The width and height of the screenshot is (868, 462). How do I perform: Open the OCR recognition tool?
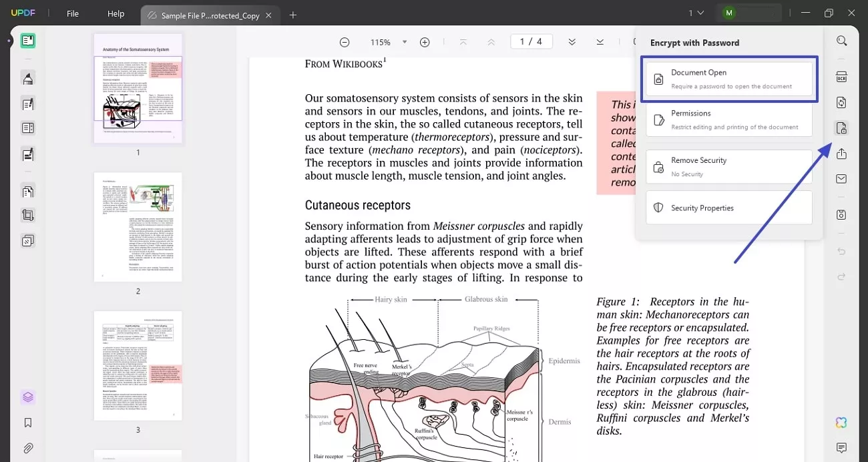pyautogui.click(x=841, y=77)
